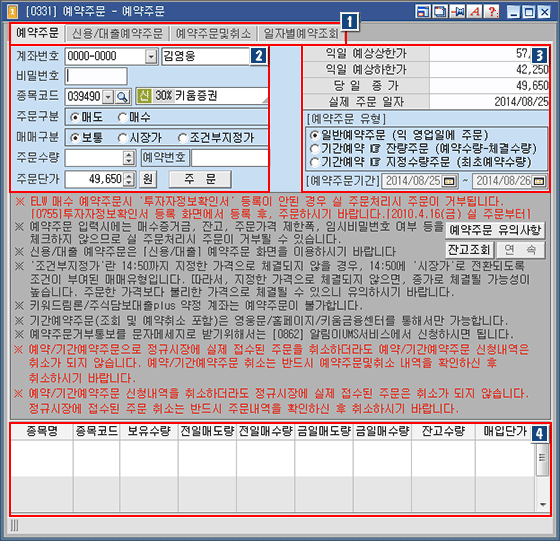The height and width of the screenshot is (541, 560).
Task: Click the screen copy icon in title bar
Action: click(440, 12)
